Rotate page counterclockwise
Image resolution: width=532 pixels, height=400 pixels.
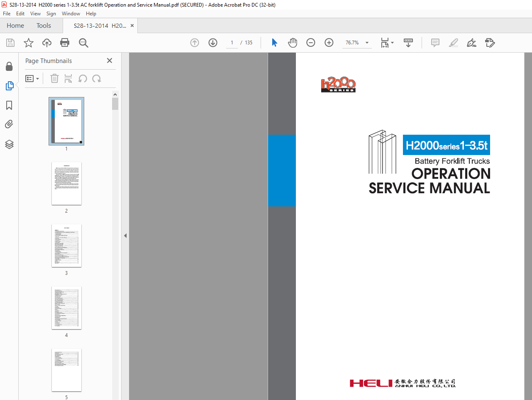tap(83, 78)
